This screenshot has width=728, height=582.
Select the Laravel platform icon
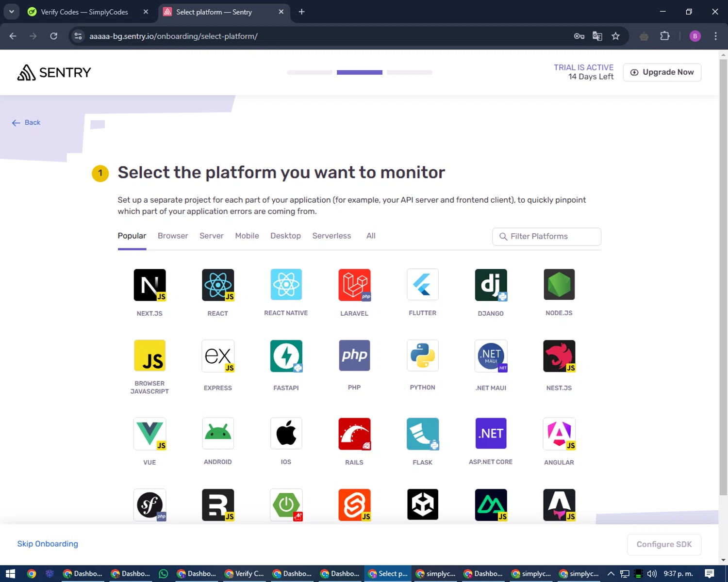(354, 285)
